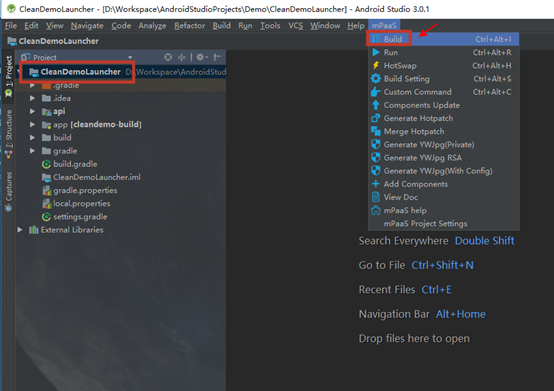This screenshot has width=554, height=391.
Task: Choose Components Update menu entry
Action: coord(444,105)
